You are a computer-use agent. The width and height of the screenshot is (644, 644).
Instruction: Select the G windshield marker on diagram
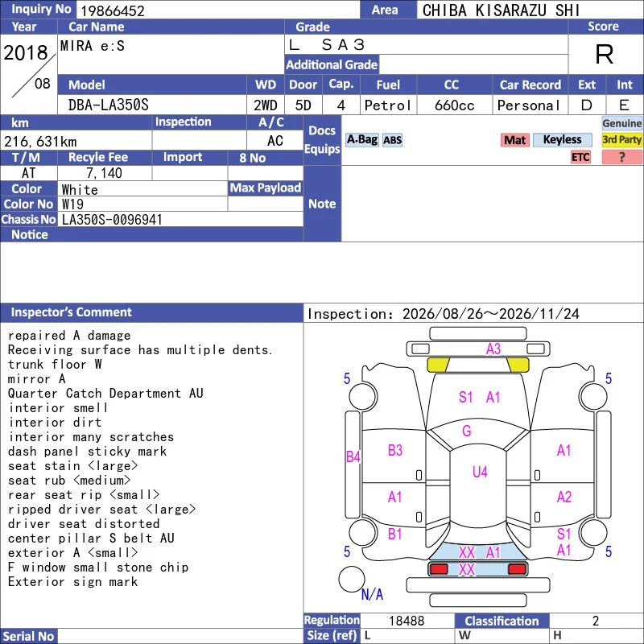(467, 431)
